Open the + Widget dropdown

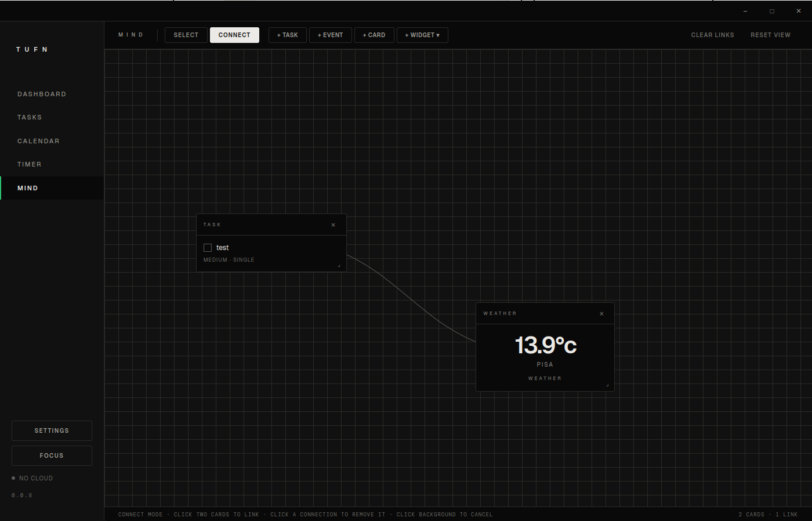422,35
